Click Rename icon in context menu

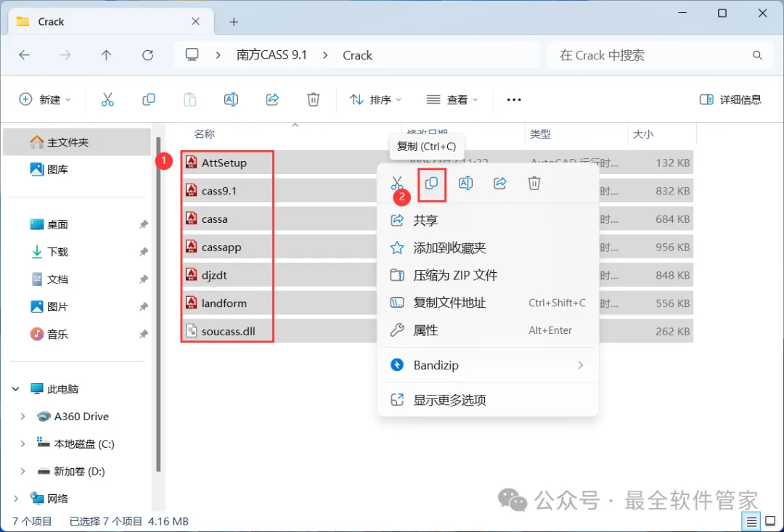tap(465, 184)
